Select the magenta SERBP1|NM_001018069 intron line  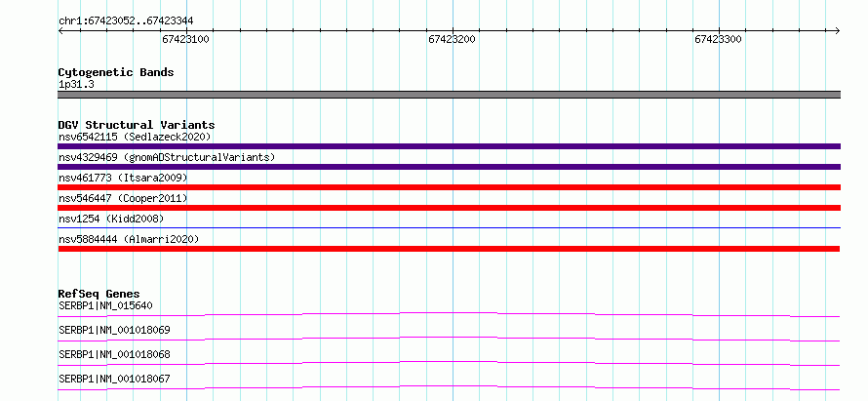(x=449, y=339)
